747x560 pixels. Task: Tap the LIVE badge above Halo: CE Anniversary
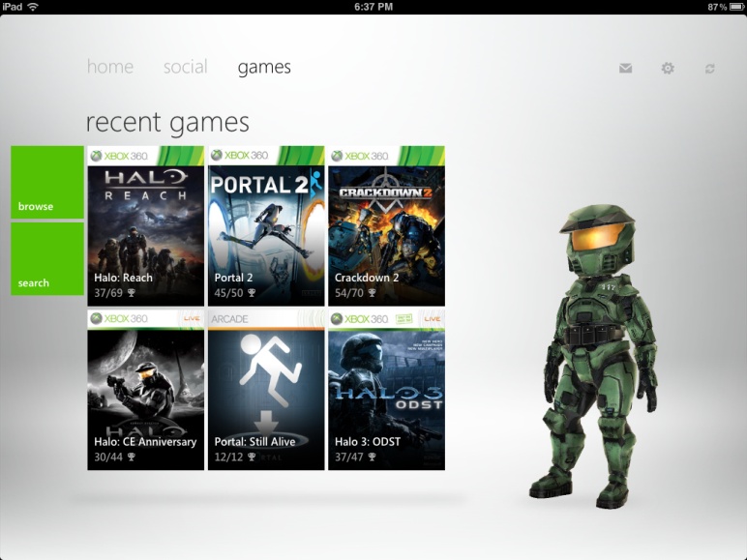pyautogui.click(x=192, y=318)
